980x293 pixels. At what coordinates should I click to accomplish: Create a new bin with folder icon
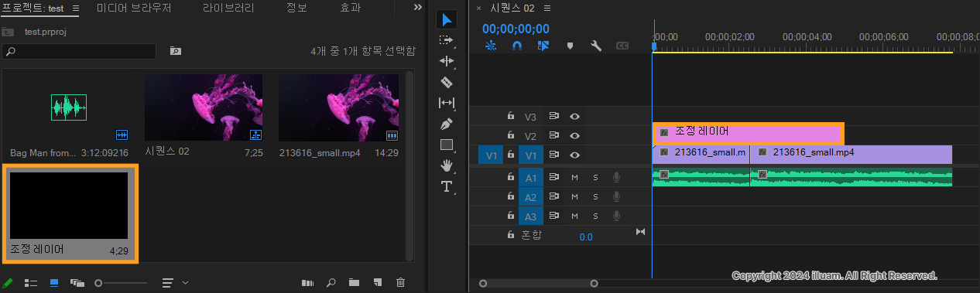point(354,283)
